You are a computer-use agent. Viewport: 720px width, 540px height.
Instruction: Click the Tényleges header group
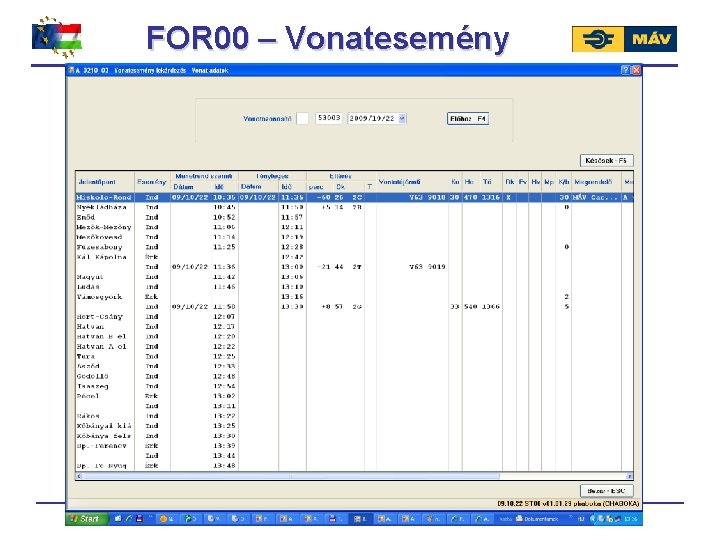point(272,176)
